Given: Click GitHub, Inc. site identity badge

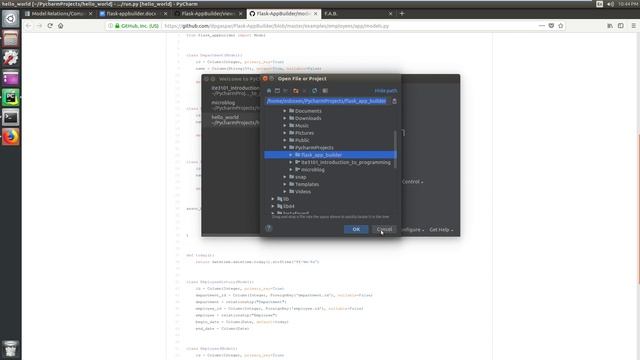Looking at the screenshot, I should (137, 26).
